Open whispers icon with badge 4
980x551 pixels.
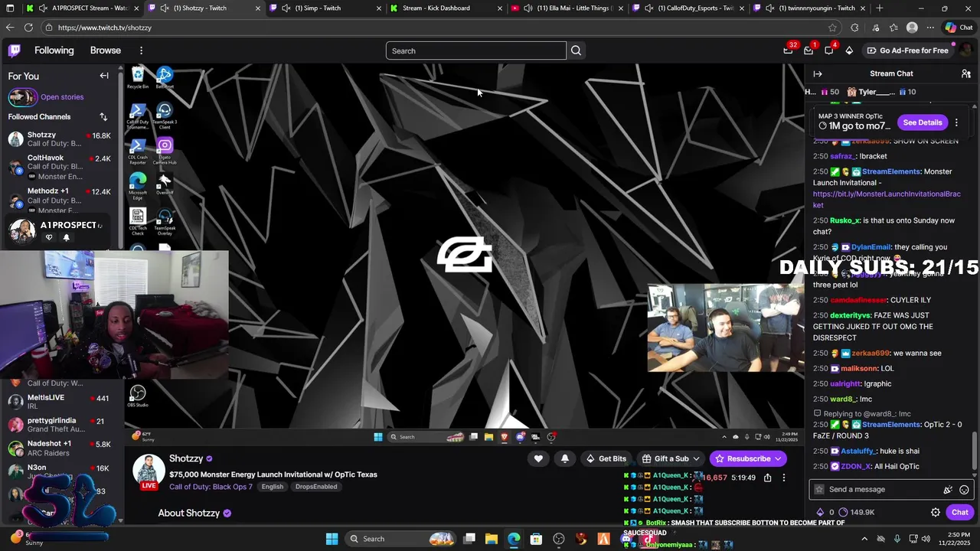(829, 51)
